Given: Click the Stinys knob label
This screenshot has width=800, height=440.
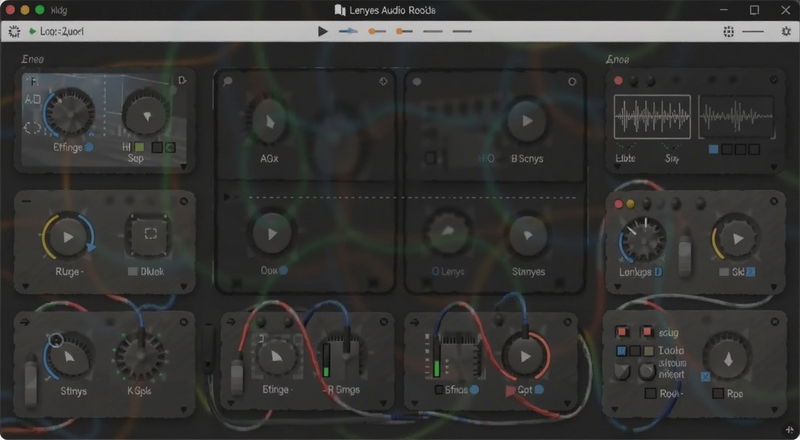Looking at the screenshot, I should point(73,392).
